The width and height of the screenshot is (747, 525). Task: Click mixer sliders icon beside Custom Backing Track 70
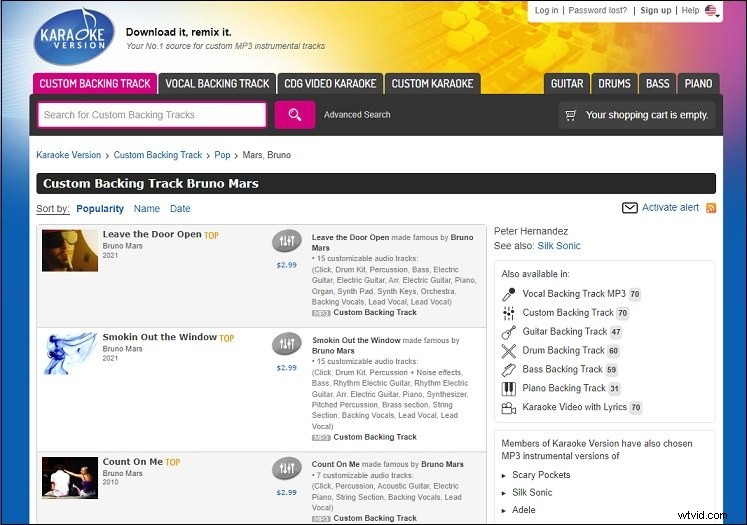tap(508, 313)
